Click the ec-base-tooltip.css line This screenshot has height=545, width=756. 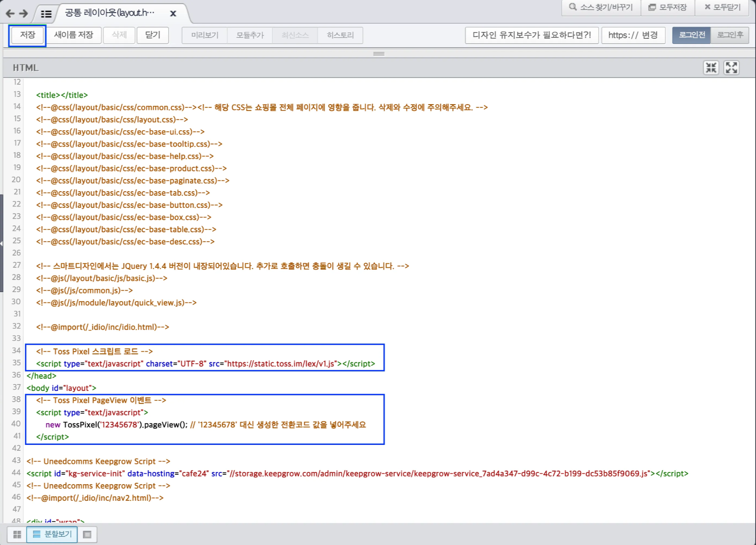coord(129,144)
